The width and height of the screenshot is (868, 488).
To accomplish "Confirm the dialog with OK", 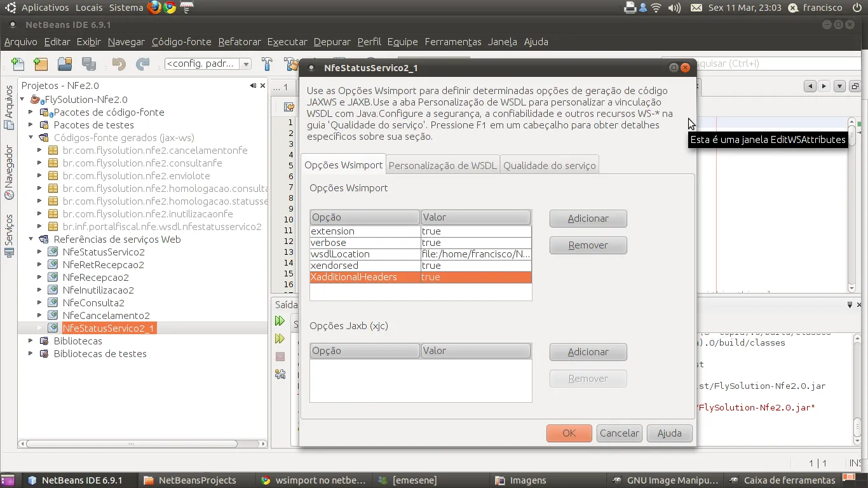I will point(569,433).
